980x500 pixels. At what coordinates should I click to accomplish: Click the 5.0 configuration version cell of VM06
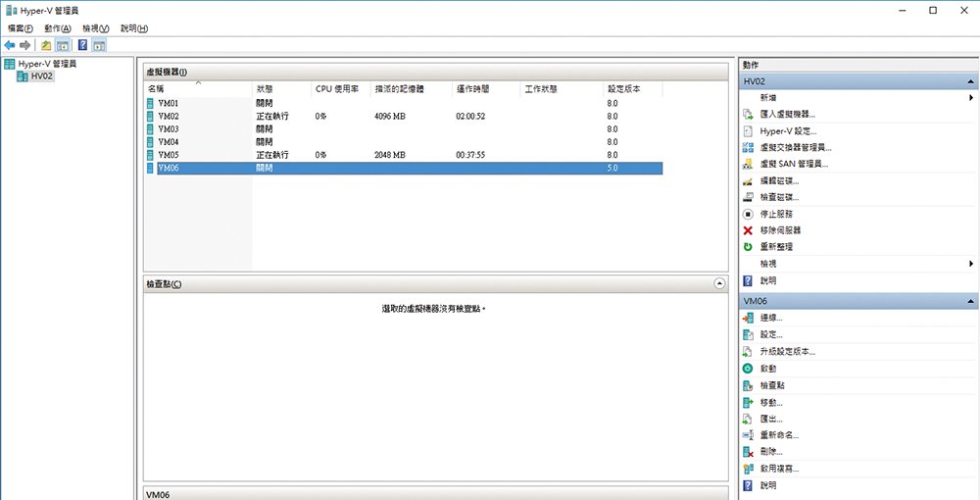click(612, 168)
